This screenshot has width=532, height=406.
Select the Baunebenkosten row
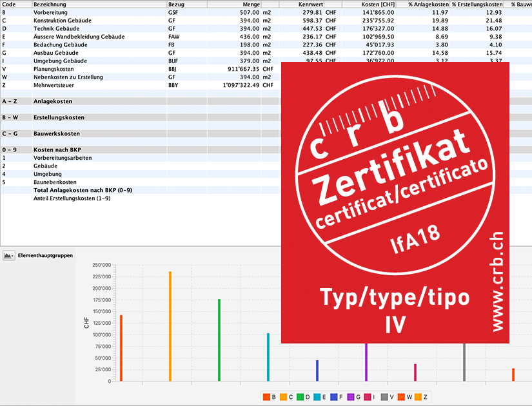tap(141, 182)
